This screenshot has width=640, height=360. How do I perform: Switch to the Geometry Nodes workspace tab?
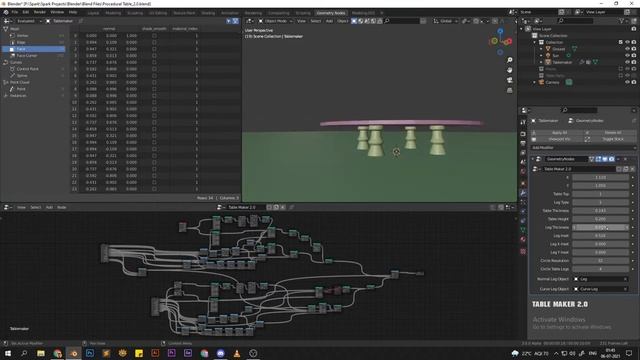coord(331,13)
